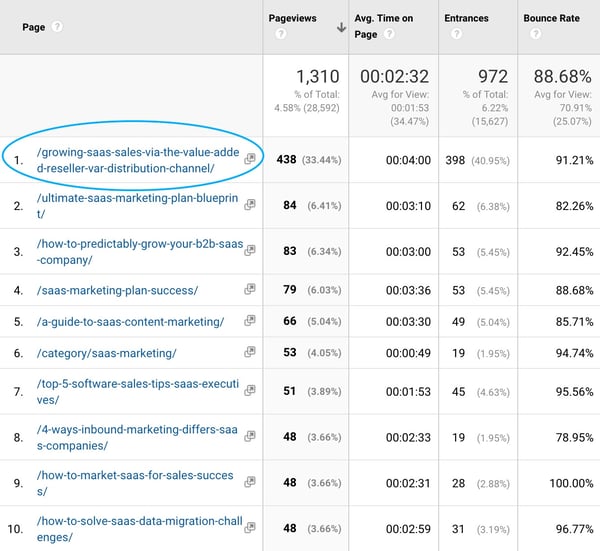The height and width of the screenshot is (551, 600).
Task: Open a-guide-to-saas-content-marketing external icon
Action: tap(249, 321)
